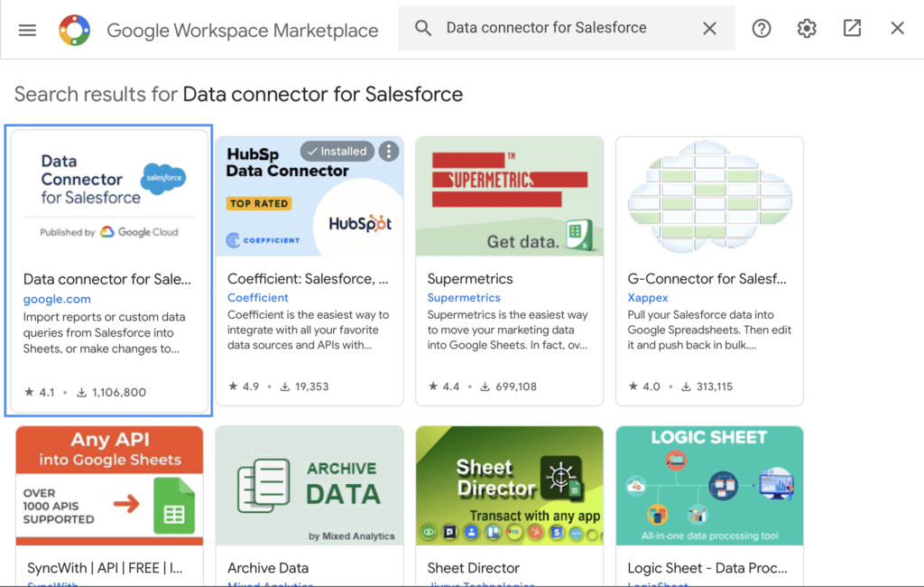Viewport: 924px width, 587px height.
Task: Open the Sheet Director thumbnail
Action: click(x=509, y=486)
